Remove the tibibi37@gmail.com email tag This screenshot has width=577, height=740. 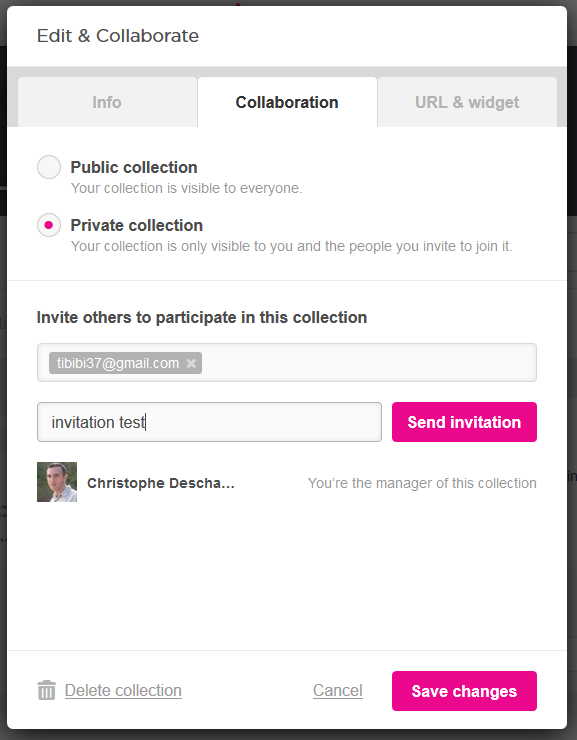click(191, 363)
